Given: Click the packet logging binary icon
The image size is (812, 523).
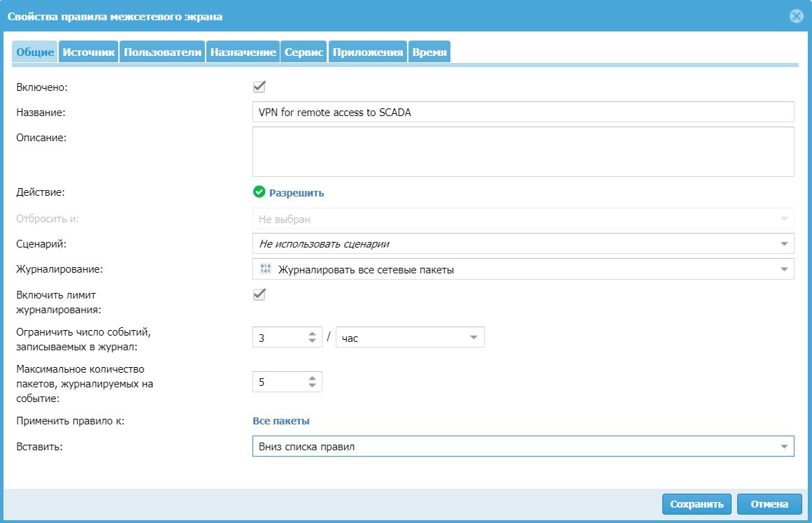Looking at the screenshot, I should coord(266,268).
